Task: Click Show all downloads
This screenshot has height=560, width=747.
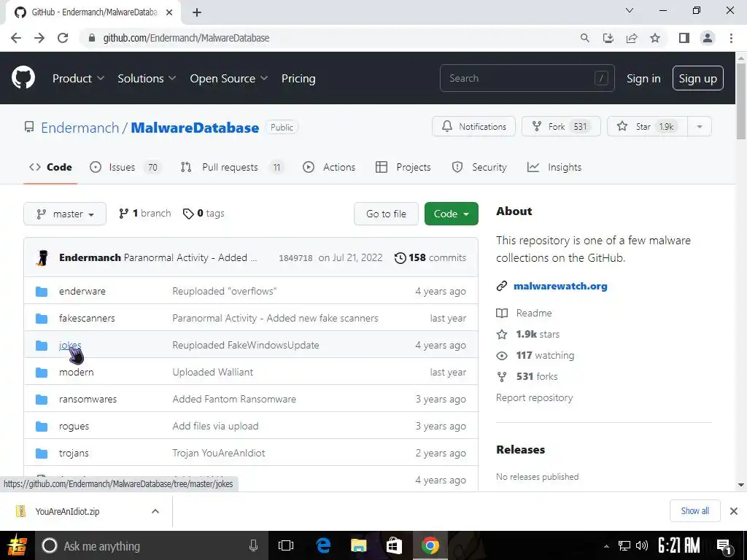Action: tap(694, 511)
